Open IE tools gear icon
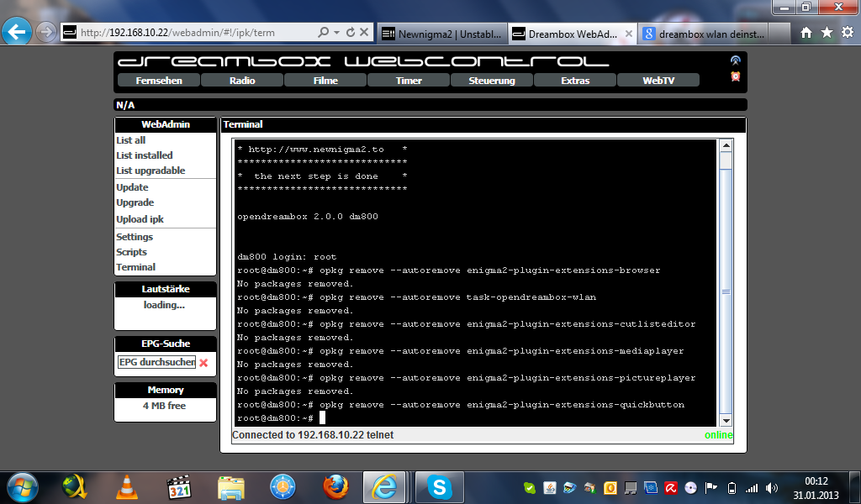861x504 pixels. [846, 32]
